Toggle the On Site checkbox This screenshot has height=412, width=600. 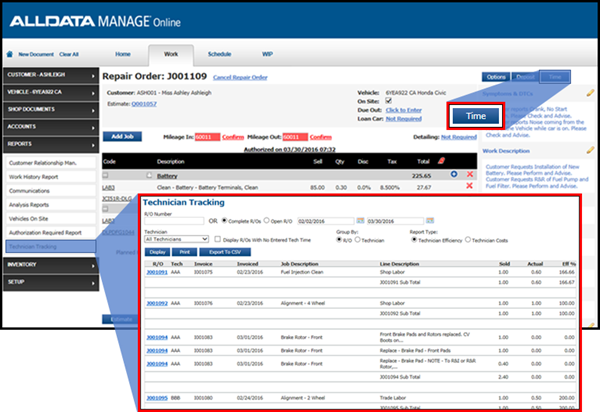tap(388, 101)
